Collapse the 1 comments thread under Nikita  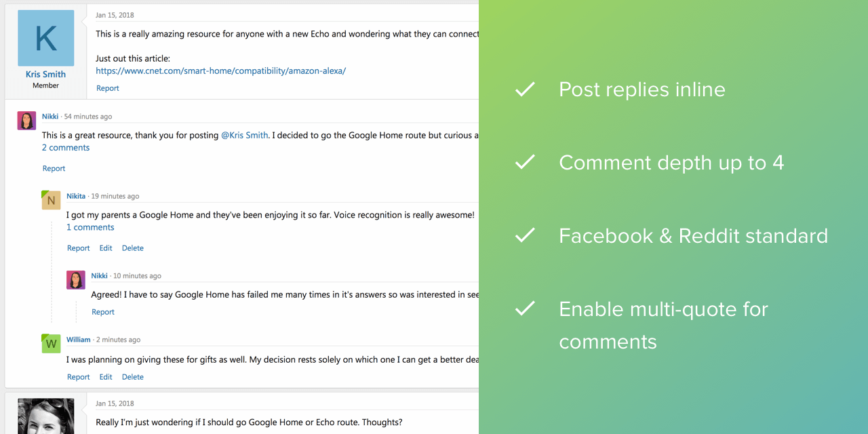pyautogui.click(x=90, y=228)
